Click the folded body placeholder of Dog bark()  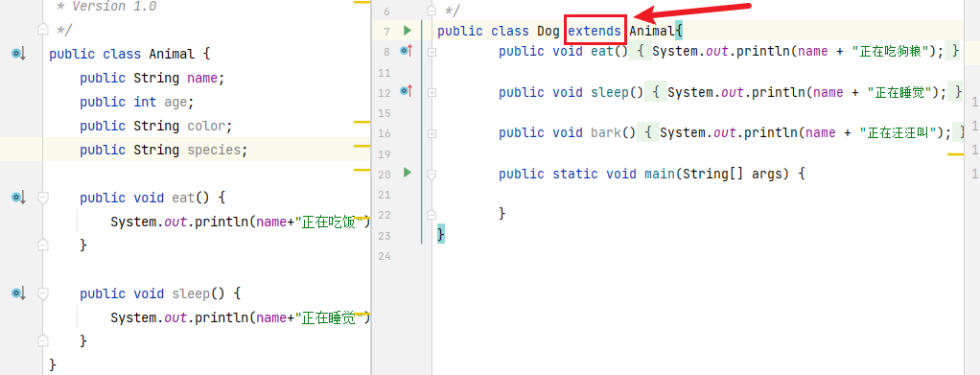(x=649, y=132)
